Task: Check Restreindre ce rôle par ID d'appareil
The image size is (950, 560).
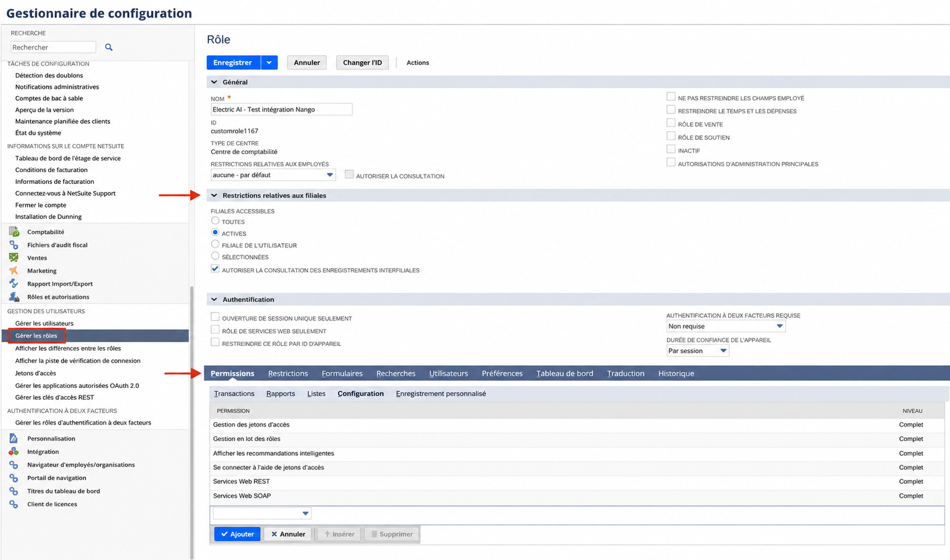Action: 215,343
